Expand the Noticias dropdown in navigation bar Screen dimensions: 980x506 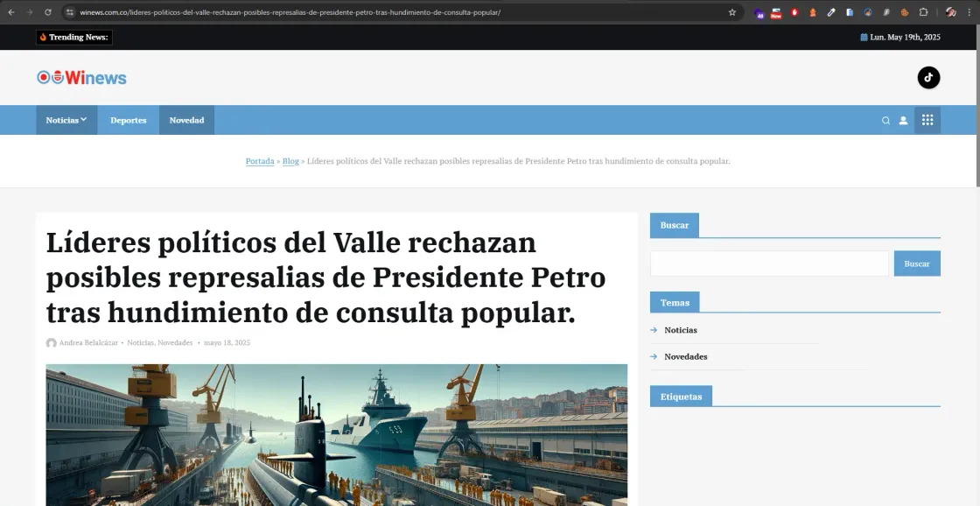click(x=66, y=120)
